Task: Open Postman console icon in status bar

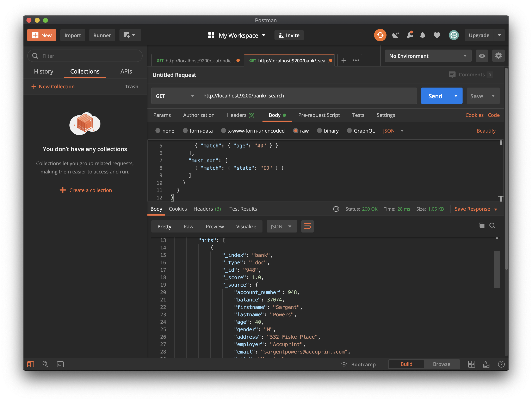Action: 60,364
